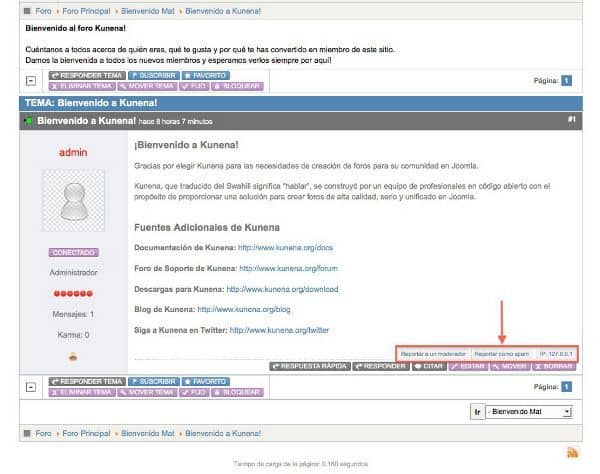This screenshot has height=474, width=600.
Task: Click the small orange icon under Karma: 0
Action: (73, 357)
